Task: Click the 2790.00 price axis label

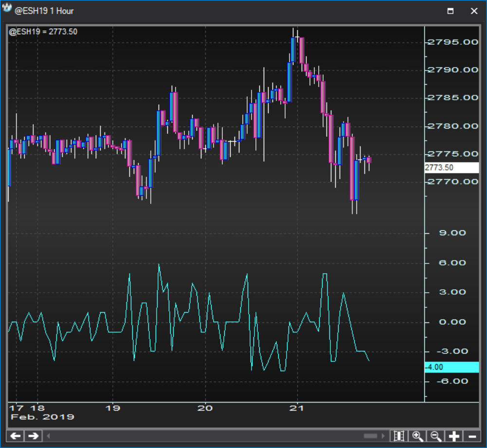Action: click(x=453, y=70)
